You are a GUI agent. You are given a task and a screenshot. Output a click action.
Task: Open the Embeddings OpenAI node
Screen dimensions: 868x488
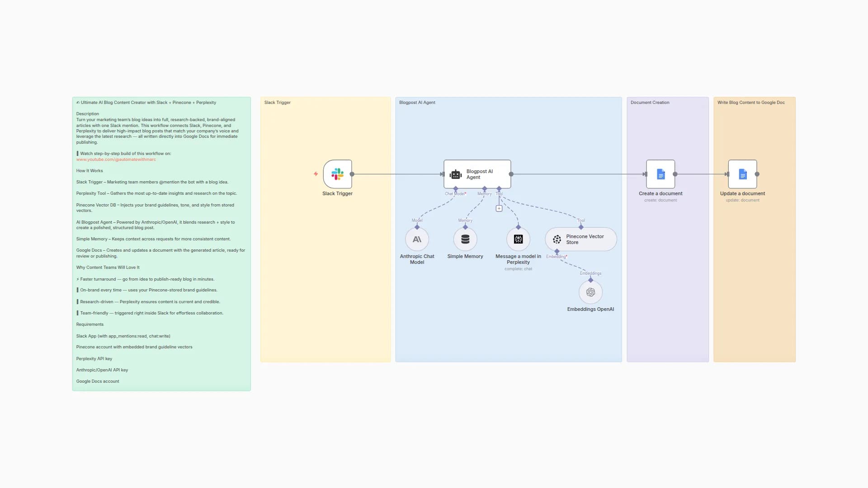[590, 292]
